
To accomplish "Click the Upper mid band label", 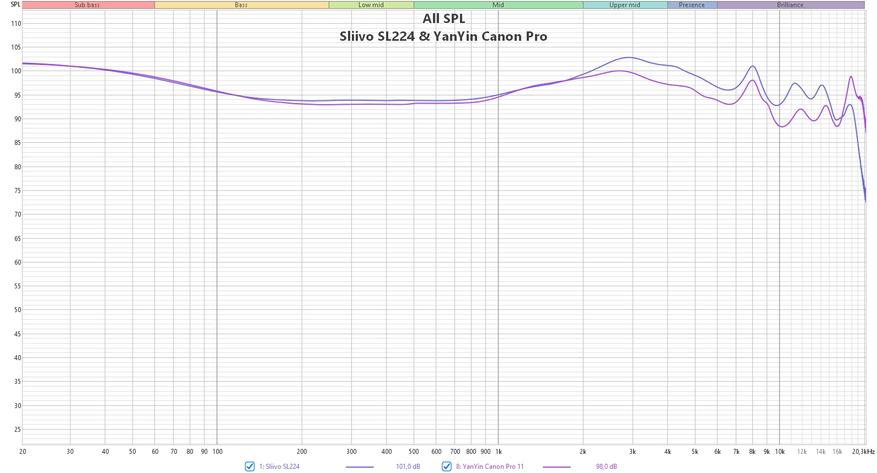I will click(625, 5).
